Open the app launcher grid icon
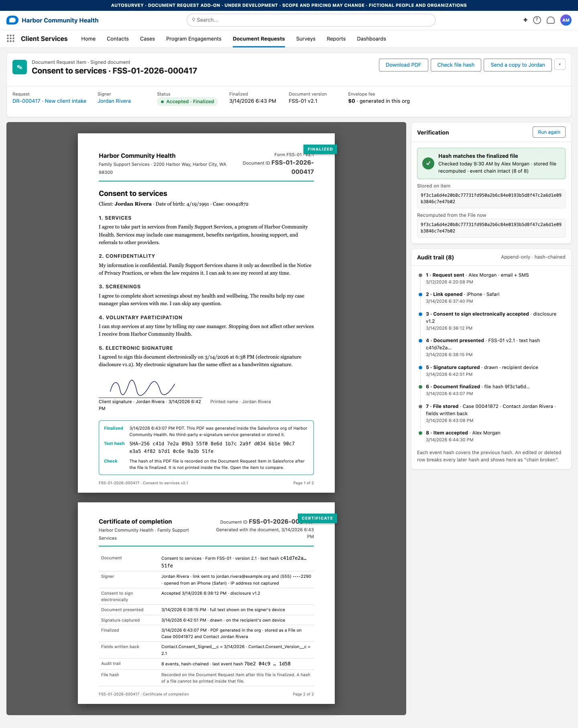578x728 pixels. pos(11,39)
